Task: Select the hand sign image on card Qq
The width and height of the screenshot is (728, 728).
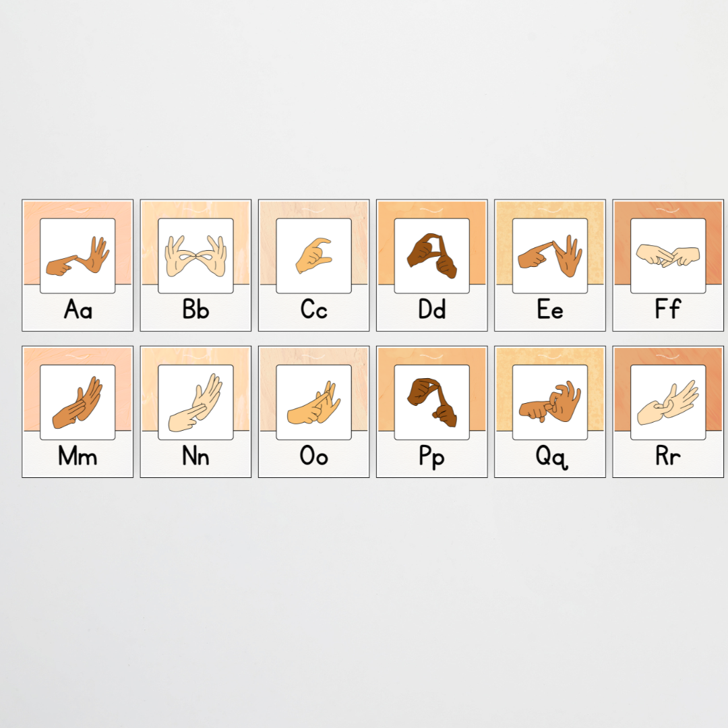Action: pyautogui.click(x=549, y=401)
